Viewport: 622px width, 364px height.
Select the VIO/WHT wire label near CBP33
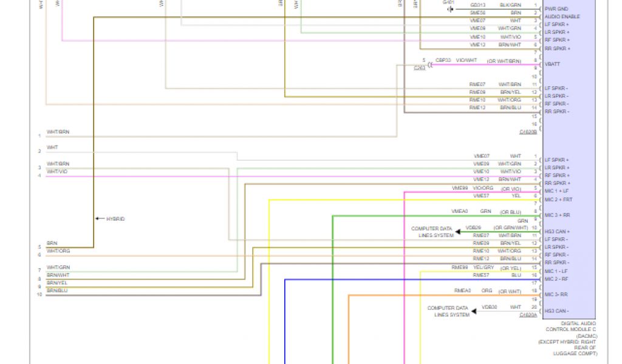466,60
